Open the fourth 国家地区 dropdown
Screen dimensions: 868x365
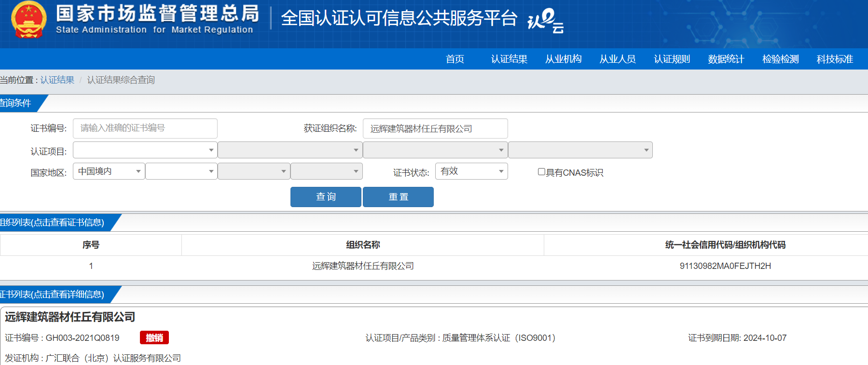click(327, 171)
